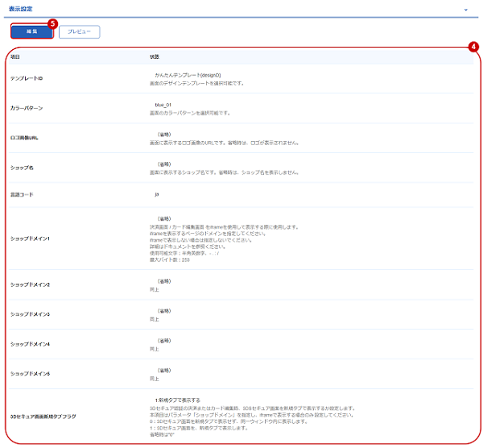Click the 表示設定 section heading
This screenshot has height=448, width=483.
tap(21, 9)
